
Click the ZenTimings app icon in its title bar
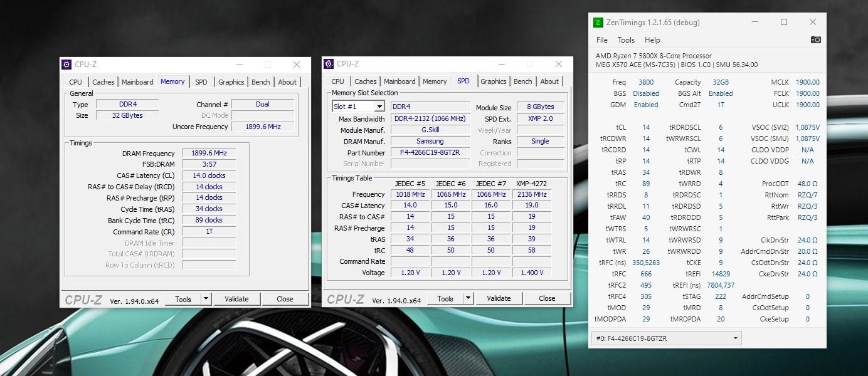598,23
